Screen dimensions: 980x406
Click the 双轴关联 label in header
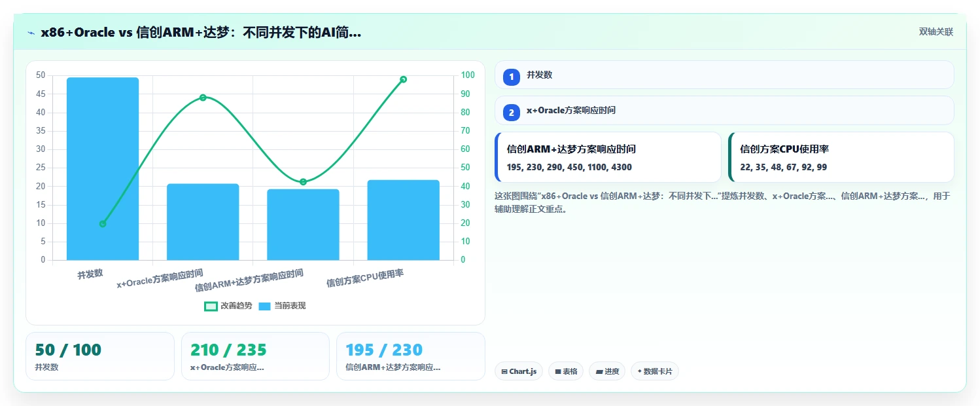[x=936, y=32]
